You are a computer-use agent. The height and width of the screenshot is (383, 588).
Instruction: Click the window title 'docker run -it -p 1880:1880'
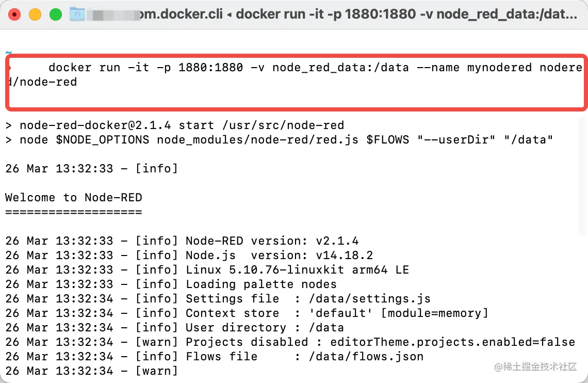tap(325, 14)
